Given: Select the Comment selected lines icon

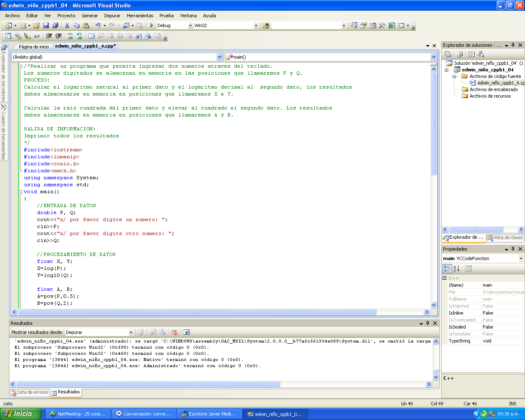Looking at the screenshot, I should [x=70, y=36].
